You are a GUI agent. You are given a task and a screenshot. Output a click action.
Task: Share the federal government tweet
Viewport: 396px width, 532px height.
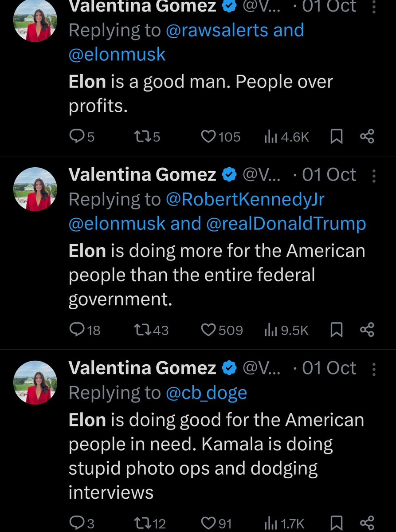pyautogui.click(x=367, y=330)
